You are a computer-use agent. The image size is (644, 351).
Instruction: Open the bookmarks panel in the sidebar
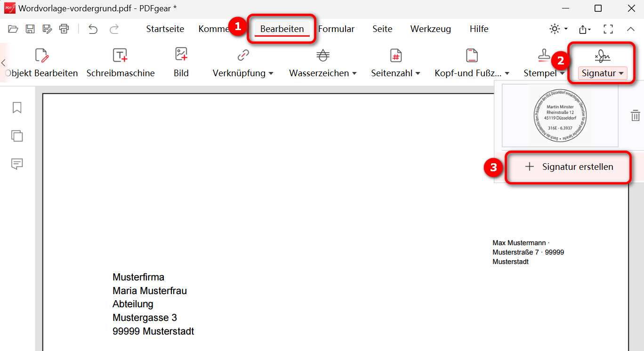[17, 108]
